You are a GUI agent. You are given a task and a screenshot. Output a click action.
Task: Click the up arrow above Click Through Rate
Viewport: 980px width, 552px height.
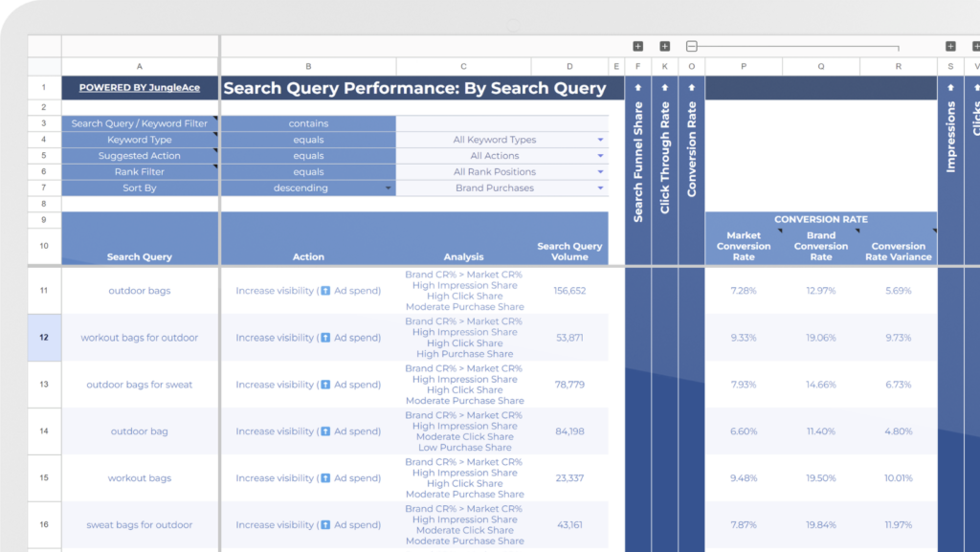665,88
